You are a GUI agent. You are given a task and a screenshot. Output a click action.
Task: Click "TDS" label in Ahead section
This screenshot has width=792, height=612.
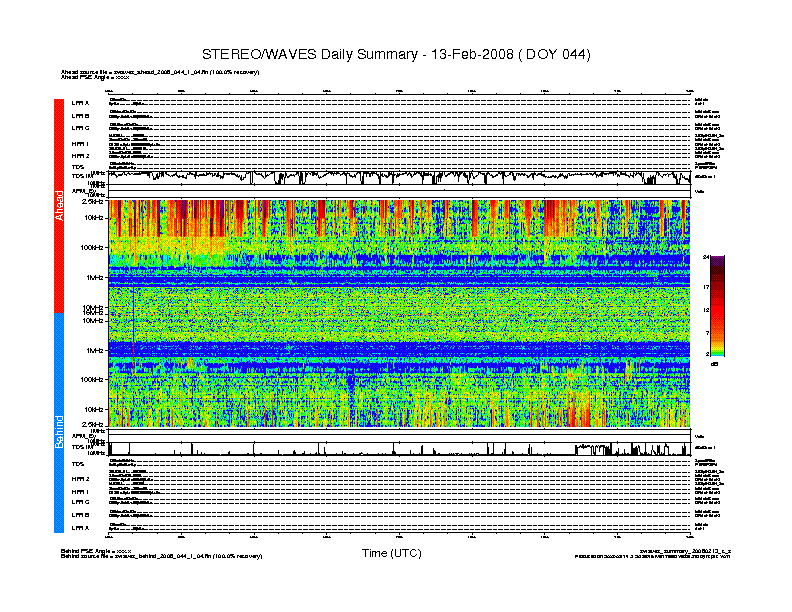point(78,167)
